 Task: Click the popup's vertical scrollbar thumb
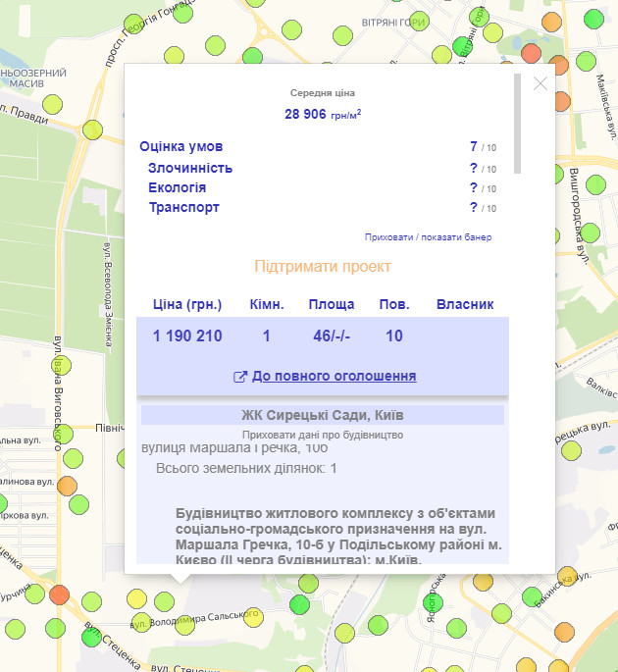[517, 123]
